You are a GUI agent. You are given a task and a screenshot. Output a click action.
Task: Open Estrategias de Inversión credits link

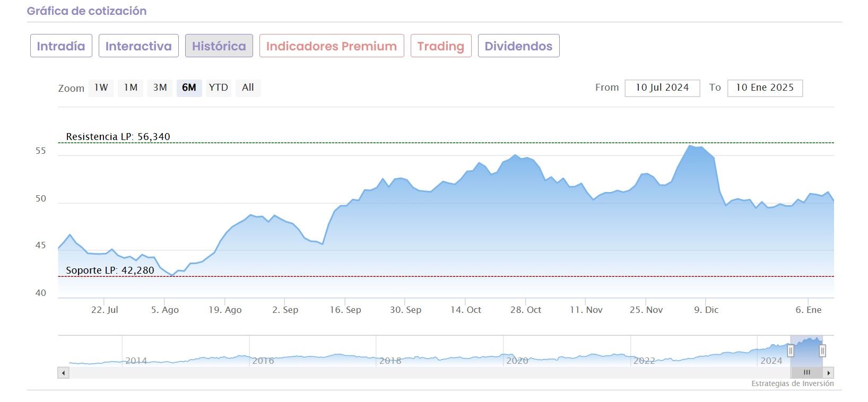pos(792,383)
